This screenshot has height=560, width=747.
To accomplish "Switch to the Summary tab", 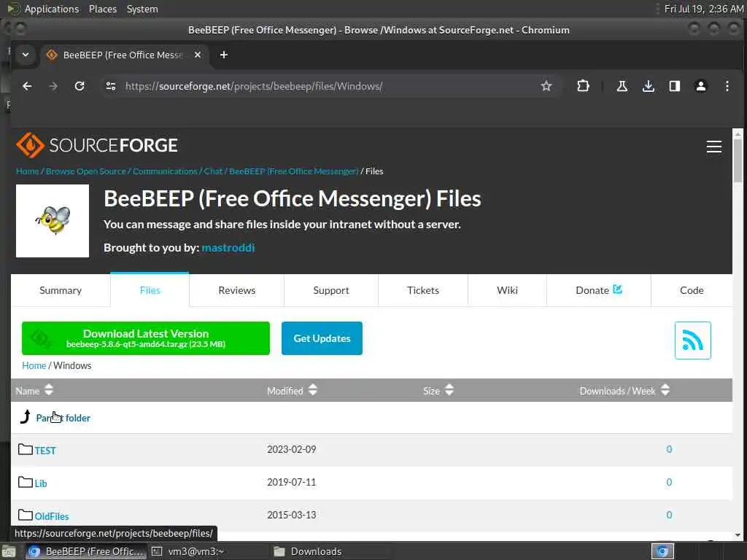I will tap(61, 290).
